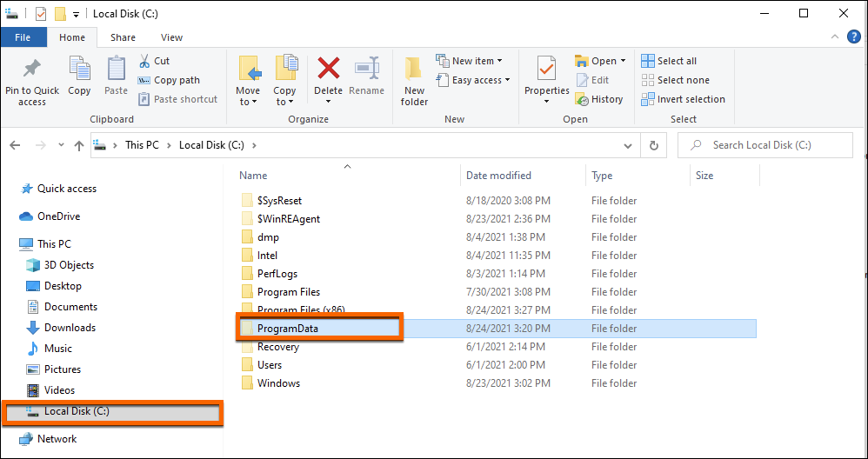The height and width of the screenshot is (459, 868).
Task: Select Local Disk (C:) in sidebar
Action: (x=112, y=412)
